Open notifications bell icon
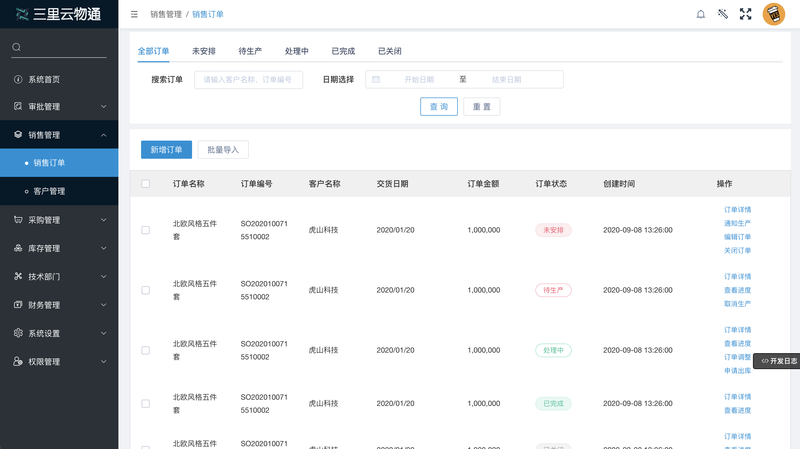Image resolution: width=800 pixels, height=449 pixels. pyautogui.click(x=701, y=14)
